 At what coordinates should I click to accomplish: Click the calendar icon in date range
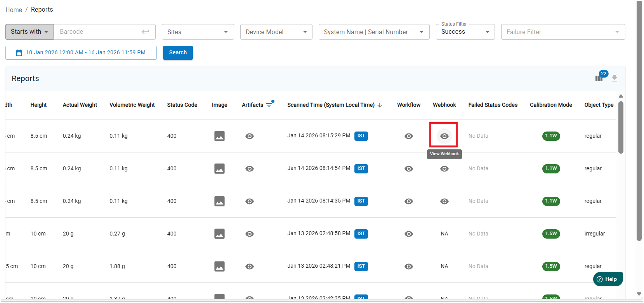[x=19, y=53]
